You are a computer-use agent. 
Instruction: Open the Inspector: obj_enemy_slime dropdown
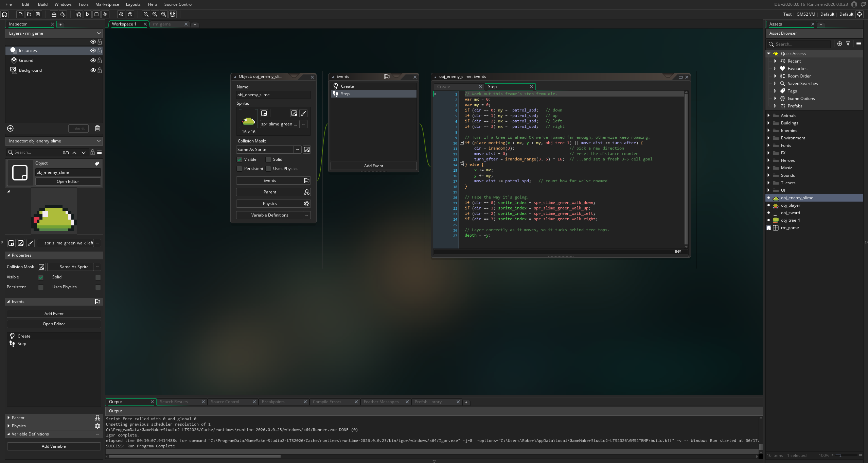pos(54,141)
